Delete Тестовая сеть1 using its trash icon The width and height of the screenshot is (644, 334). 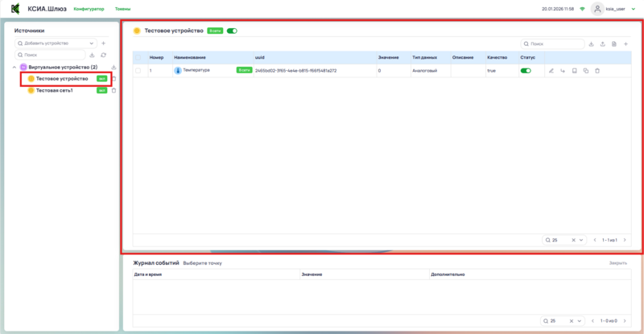[x=114, y=91]
